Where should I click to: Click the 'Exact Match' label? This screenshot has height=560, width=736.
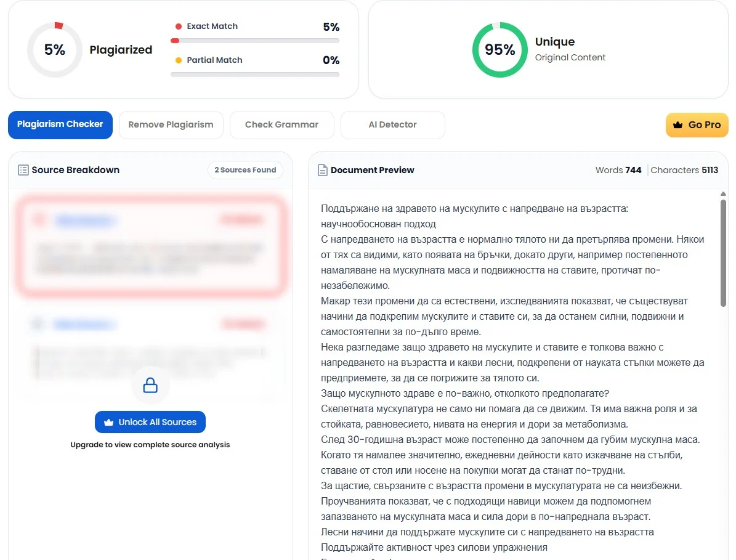212,26
